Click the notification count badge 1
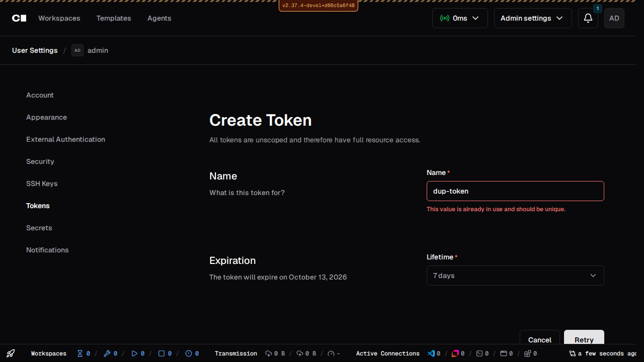The height and width of the screenshot is (362, 644). (x=598, y=9)
